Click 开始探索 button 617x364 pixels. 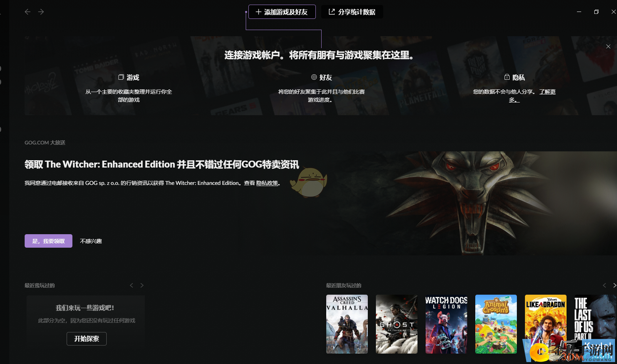tap(87, 339)
